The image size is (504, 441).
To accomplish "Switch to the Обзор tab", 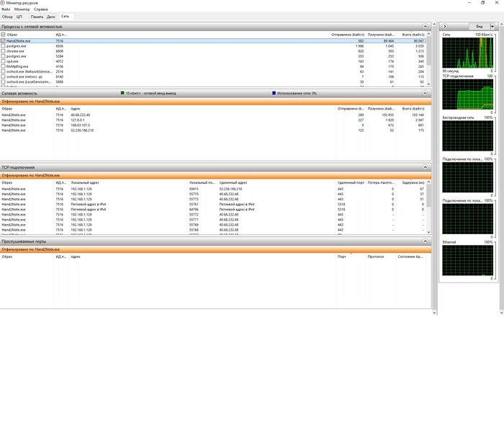I will [7, 17].
